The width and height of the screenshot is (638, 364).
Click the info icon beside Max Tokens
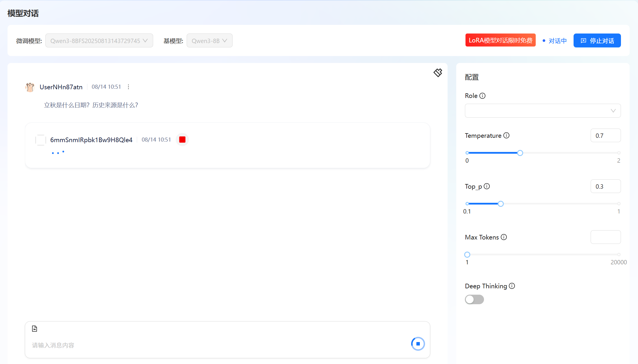[504, 237]
